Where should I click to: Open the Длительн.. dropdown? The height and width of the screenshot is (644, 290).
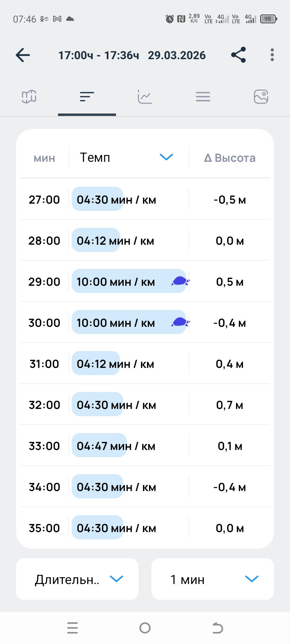click(x=77, y=579)
